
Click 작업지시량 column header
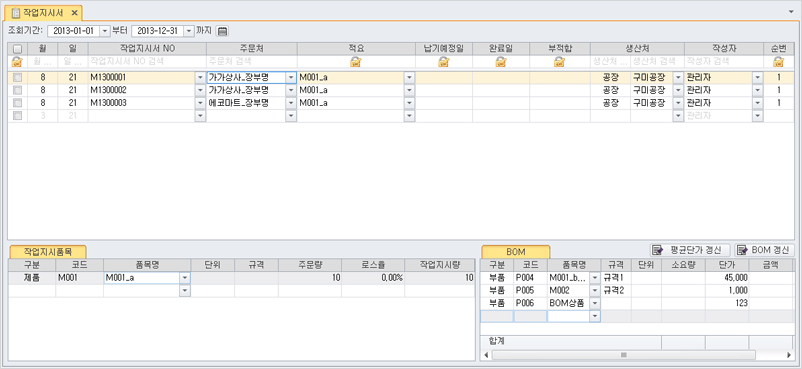click(439, 265)
